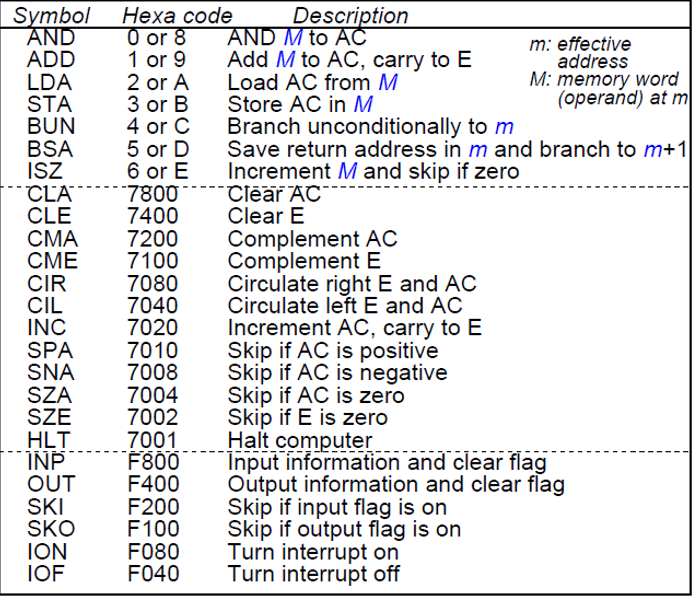The image size is (693, 597).
Task: Click 'Increment M and skip if zero' description
Action: [373, 172]
